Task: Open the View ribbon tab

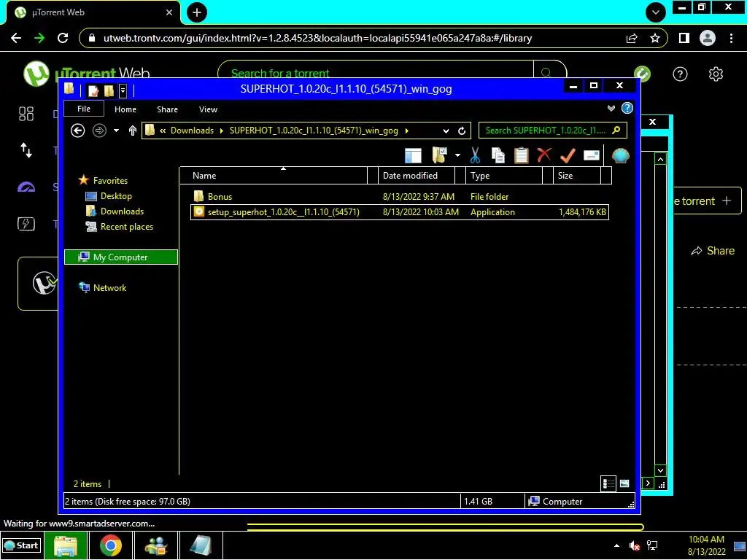Action: (208, 109)
